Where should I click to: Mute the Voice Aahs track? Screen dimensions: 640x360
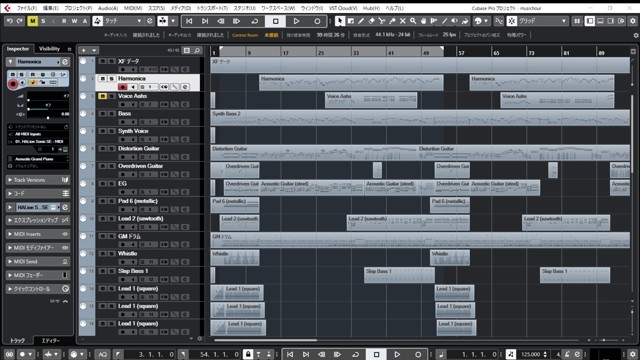click(x=102, y=96)
